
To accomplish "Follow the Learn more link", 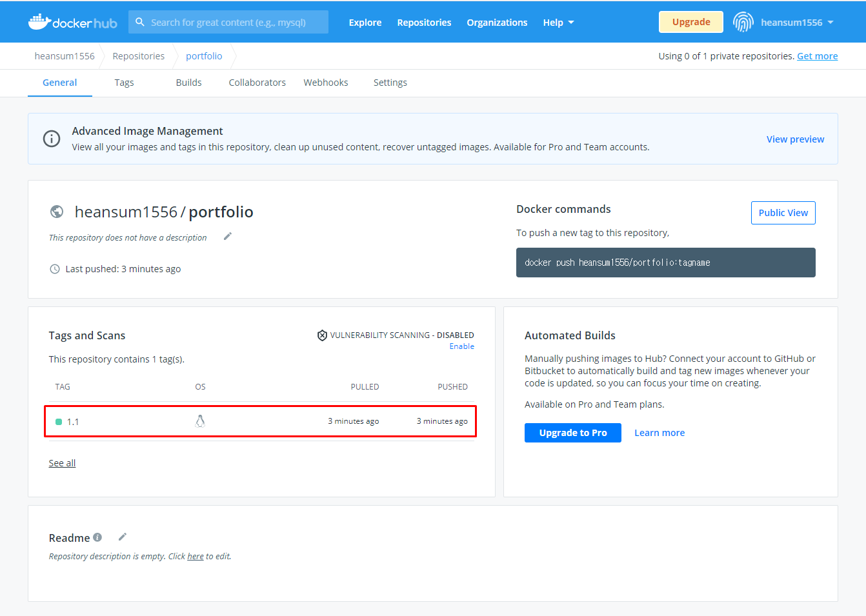I will tap(660, 433).
